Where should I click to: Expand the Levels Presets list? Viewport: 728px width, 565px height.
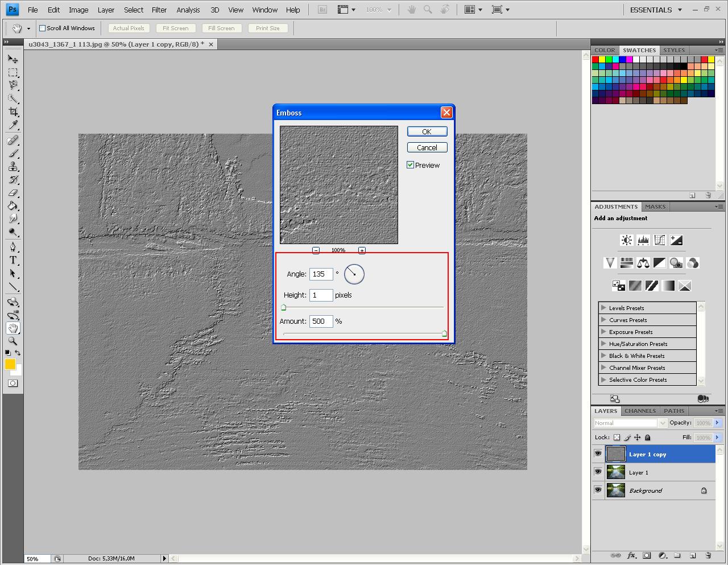point(603,308)
